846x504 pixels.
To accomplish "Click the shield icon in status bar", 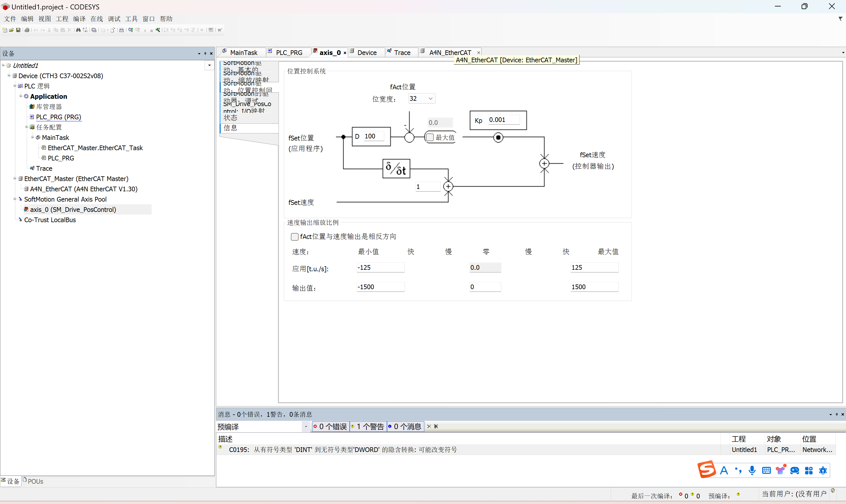I will (833, 490).
